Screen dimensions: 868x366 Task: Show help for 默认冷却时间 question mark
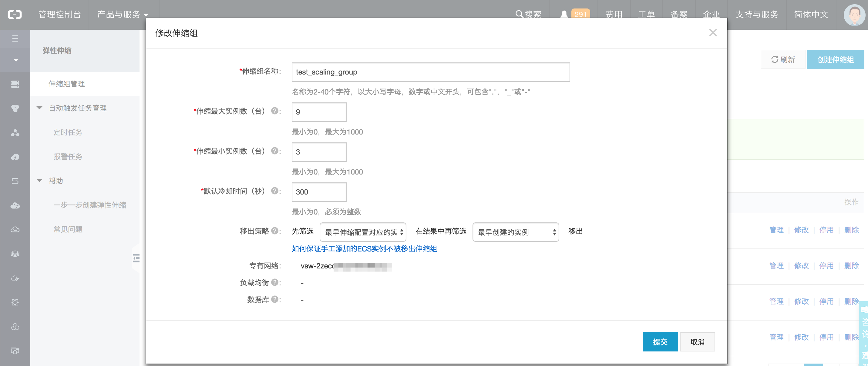pyautogui.click(x=275, y=191)
